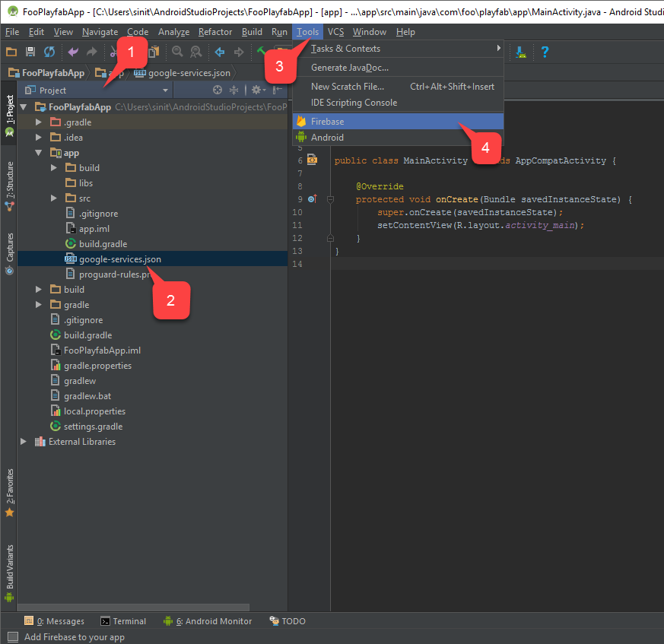Open the VCS menu

point(336,32)
